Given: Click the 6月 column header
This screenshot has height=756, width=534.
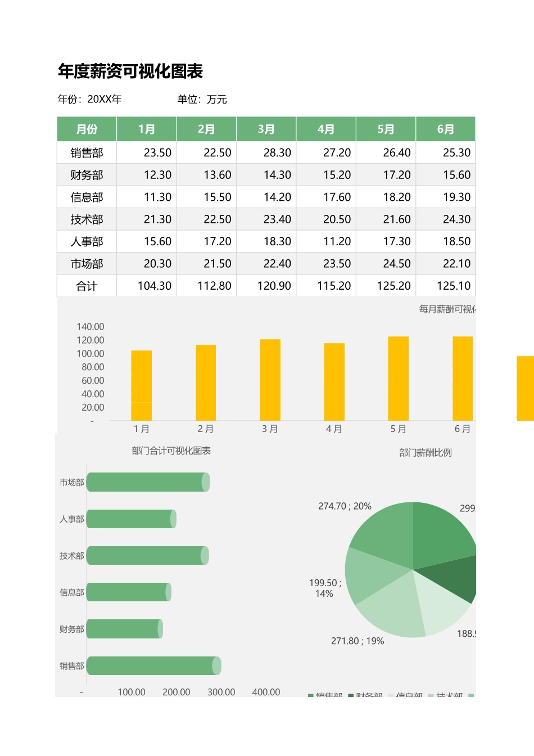Looking at the screenshot, I should point(446,129).
